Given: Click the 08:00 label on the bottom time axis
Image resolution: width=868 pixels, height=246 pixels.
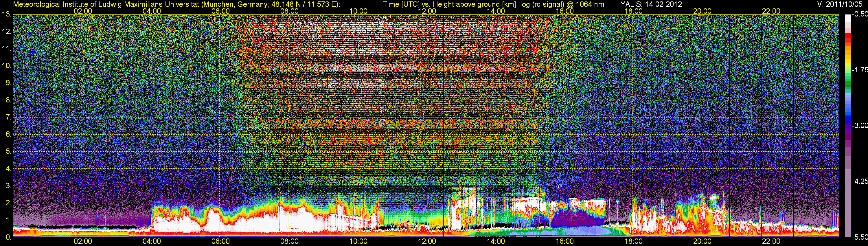Looking at the screenshot, I should (x=289, y=241).
